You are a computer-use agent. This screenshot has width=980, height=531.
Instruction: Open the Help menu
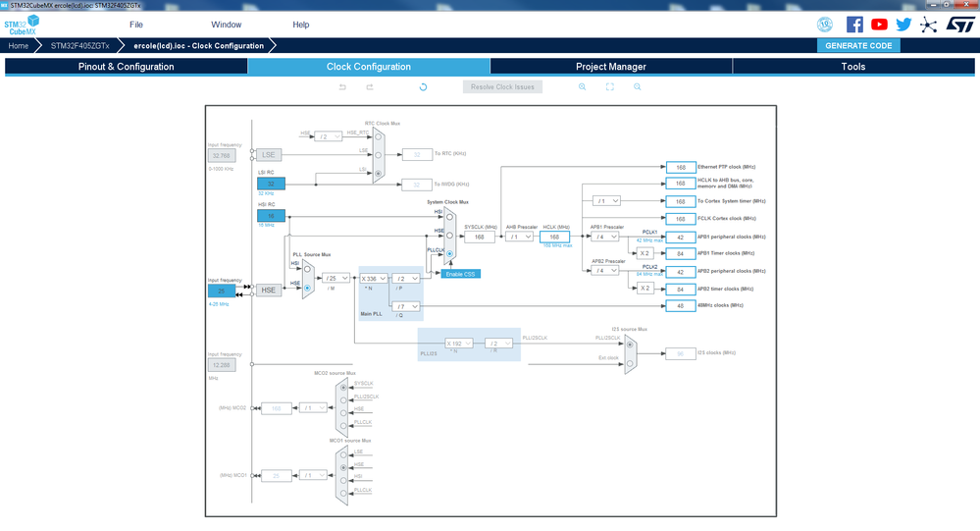pos(300,25)
